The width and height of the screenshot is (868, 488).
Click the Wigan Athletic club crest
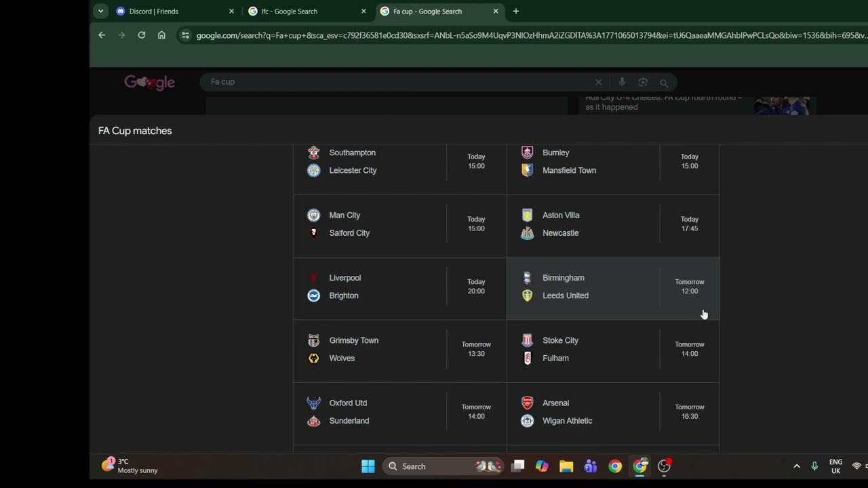[x=527, y=420]
